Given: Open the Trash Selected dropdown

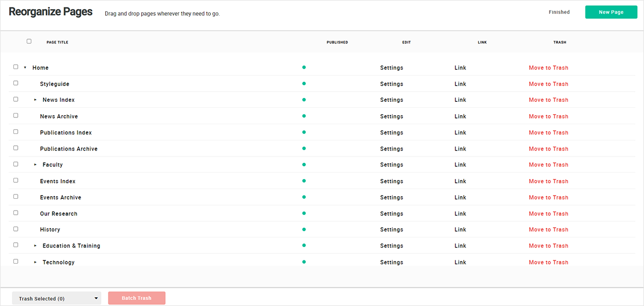Looking at the screenshot, I should pyautogui.click(x=56, y=298).
